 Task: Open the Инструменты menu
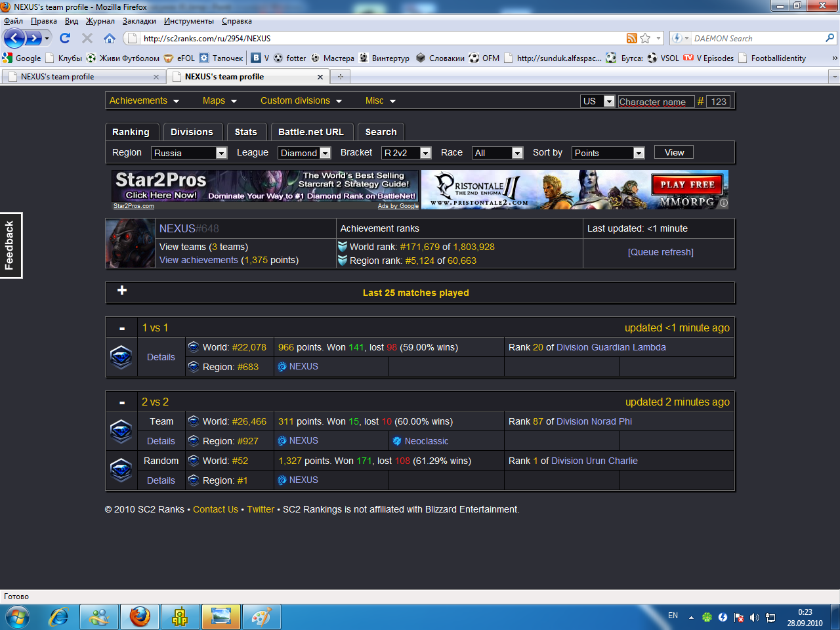(189, 21)
